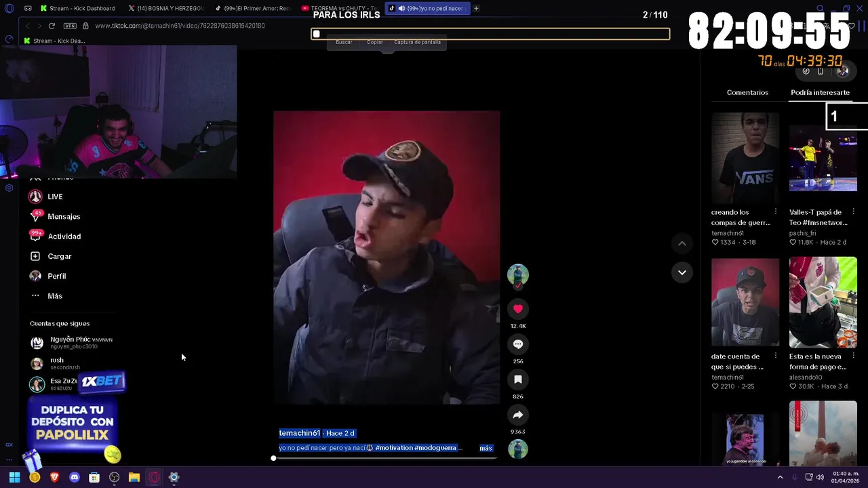Screen dimensions: 868x488
Task: Open Actividad in the sidebar
Action: coord(55,237)
